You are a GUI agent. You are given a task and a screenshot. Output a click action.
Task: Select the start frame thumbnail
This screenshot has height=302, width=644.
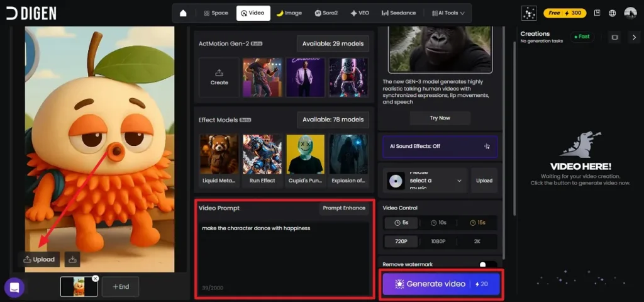point(79,286)
